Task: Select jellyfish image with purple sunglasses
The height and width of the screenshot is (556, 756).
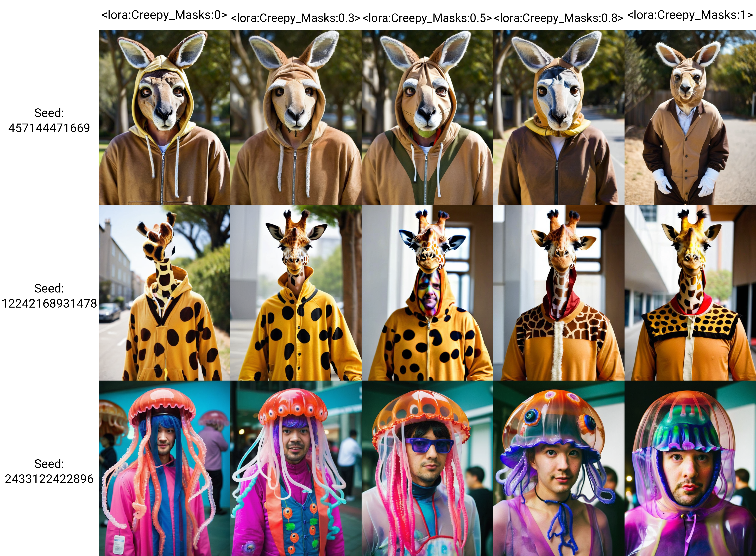Action: [427, 468]
